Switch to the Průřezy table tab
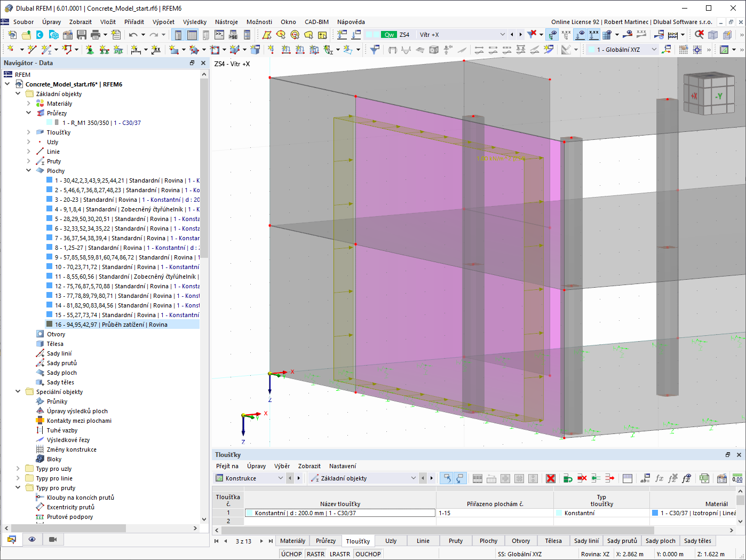The width and height of the screenshot is (746, 560). coord(326,541)
